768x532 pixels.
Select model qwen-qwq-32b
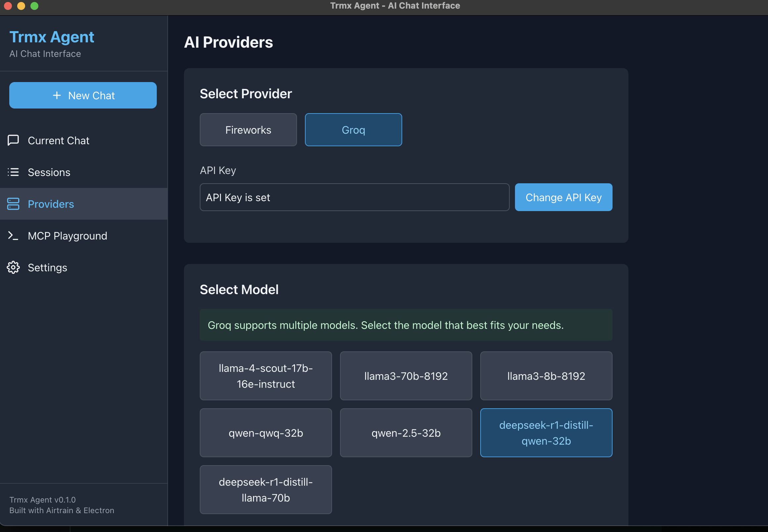point(266,433)
